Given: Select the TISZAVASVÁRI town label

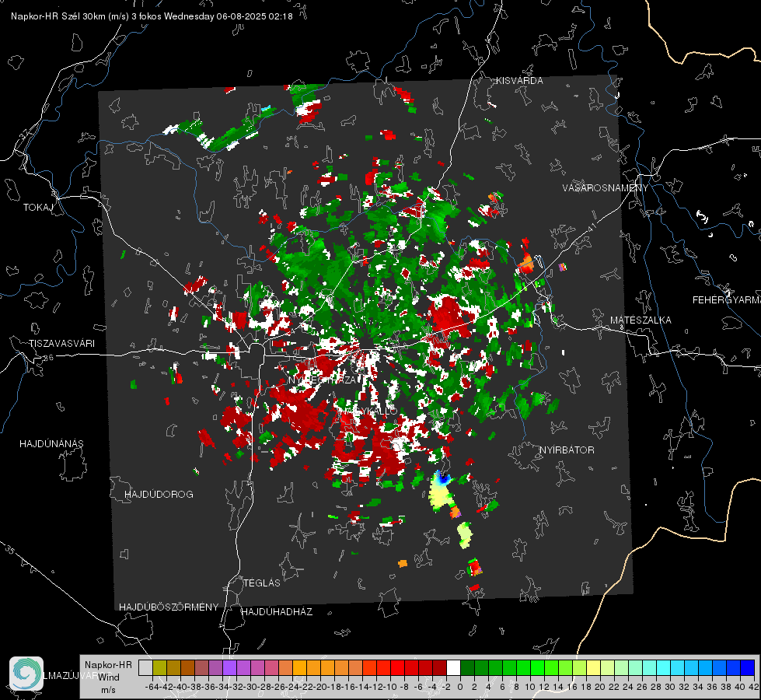Looking at the screenshot, I should pyautogui.click(x=61, y=344).
